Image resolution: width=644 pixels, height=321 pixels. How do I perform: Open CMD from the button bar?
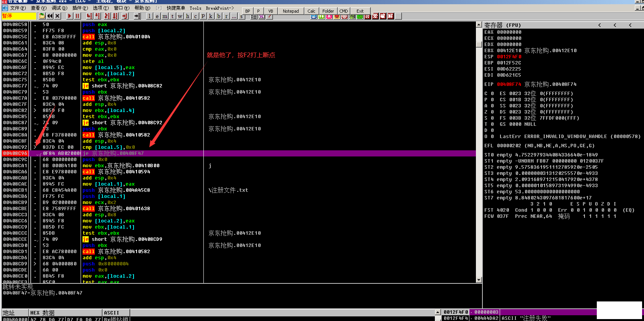point(344,11)
